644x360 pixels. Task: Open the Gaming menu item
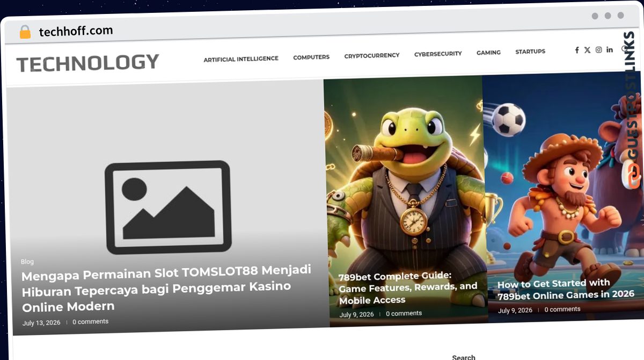[488, 53]
